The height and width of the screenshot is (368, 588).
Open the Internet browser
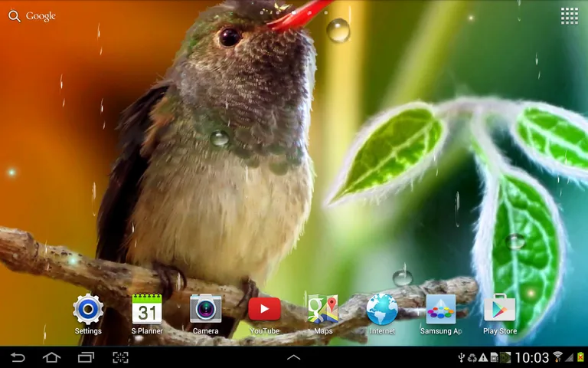(x=382, y=314)
